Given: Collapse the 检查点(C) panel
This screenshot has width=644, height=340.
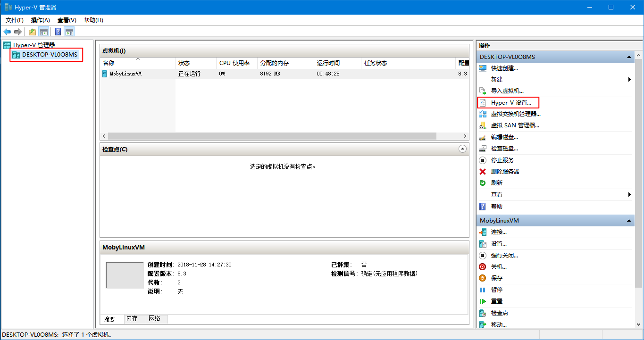Looking at the screenshot, I should click(463, 149).
